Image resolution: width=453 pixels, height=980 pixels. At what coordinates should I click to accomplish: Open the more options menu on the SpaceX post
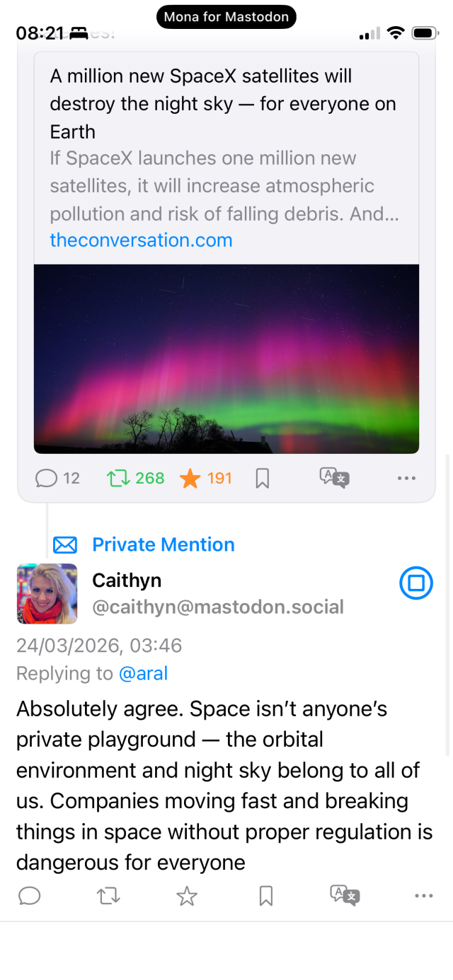[x=406, y=478]
